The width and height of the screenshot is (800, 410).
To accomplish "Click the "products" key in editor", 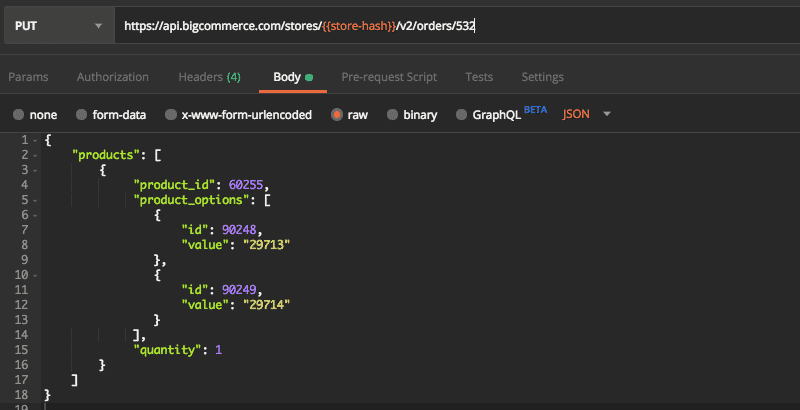I will click(106, 155).
